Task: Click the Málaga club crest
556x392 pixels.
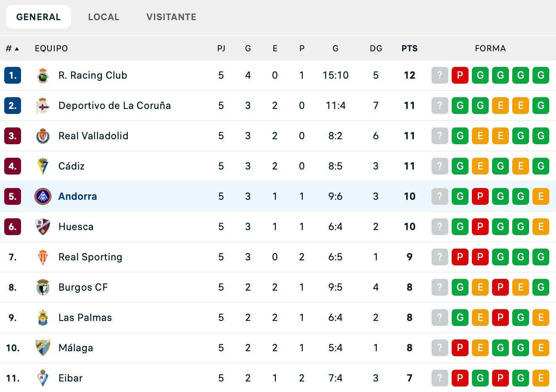Action: [x=42, y=348]
